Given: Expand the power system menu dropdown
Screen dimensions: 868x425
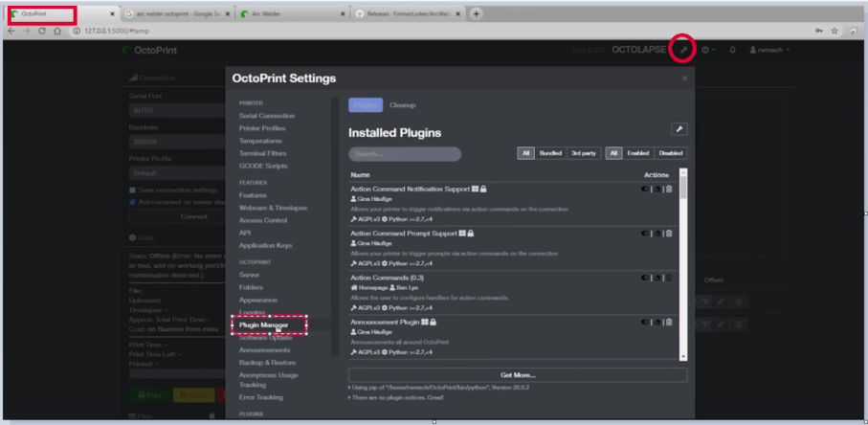Looking at the screenshot, I should click(x=708, y=50).
